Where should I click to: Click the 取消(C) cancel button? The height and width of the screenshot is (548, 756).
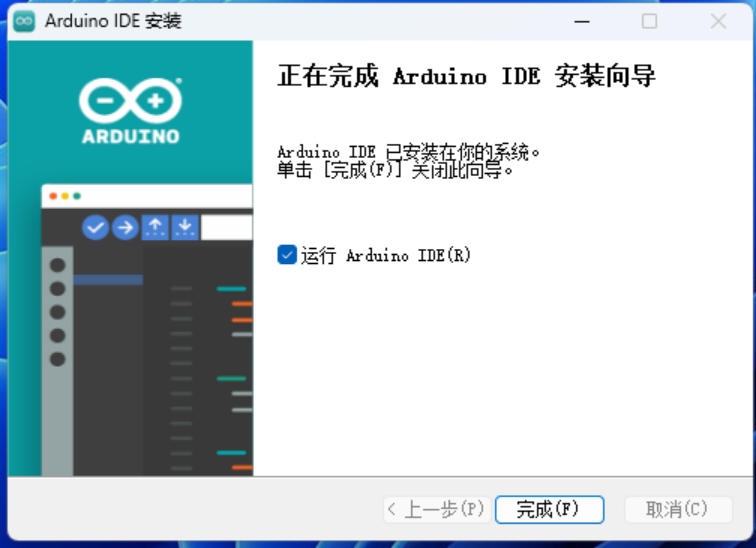(x=677, y=510)
